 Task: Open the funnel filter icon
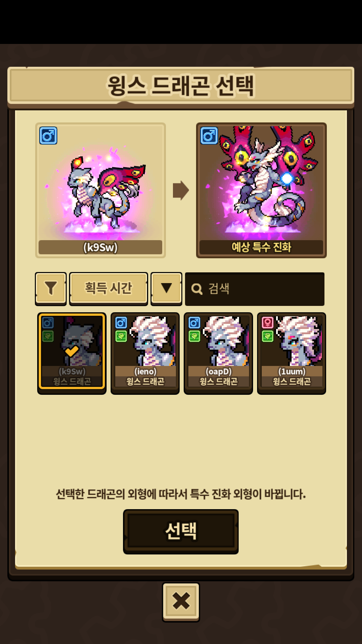(51, 288)
